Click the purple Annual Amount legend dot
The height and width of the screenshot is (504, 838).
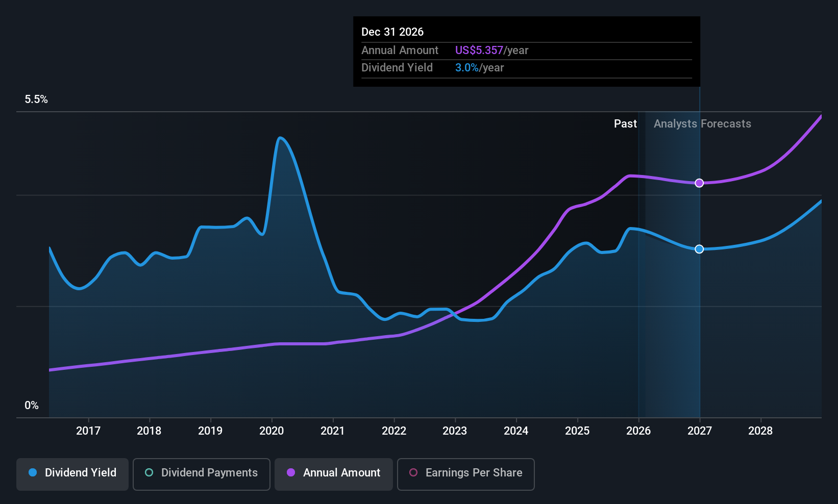[x=291, y=472]
